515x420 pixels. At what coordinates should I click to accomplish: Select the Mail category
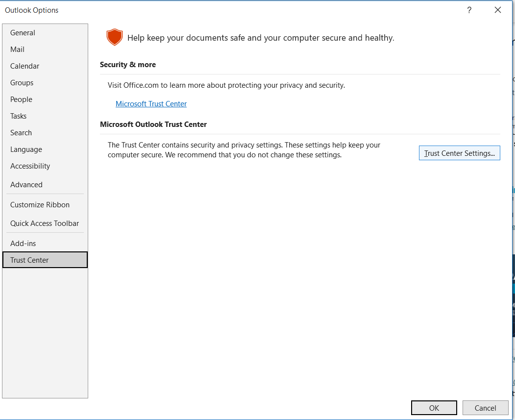pos(45,49)
